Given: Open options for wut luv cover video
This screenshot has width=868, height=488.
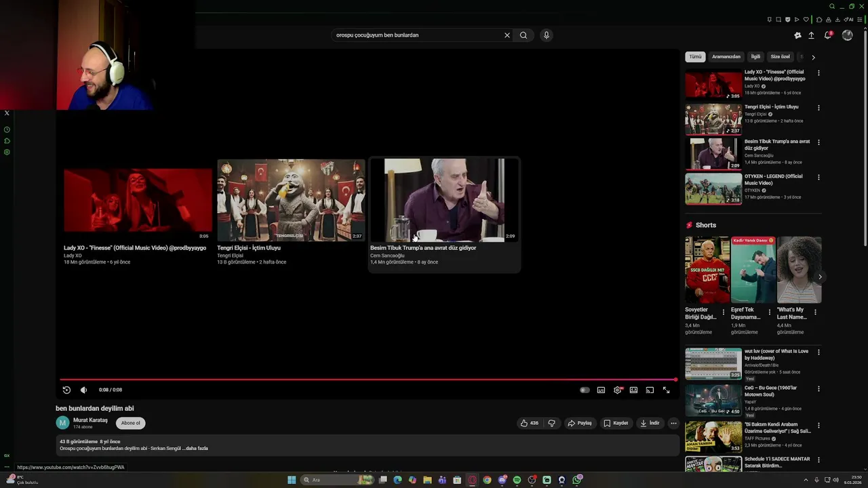Looking at the screenshot, I should click(818, 352).
